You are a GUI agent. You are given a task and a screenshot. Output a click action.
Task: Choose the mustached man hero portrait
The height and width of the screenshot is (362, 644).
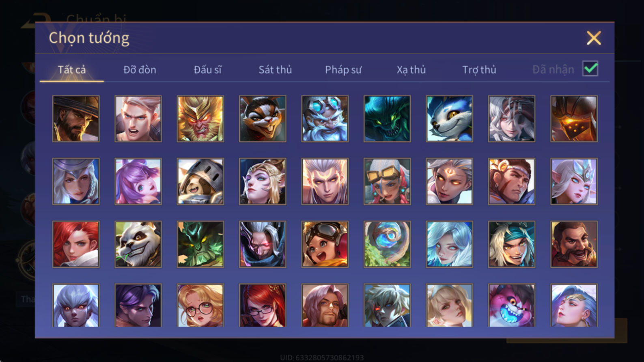(574, 244)
